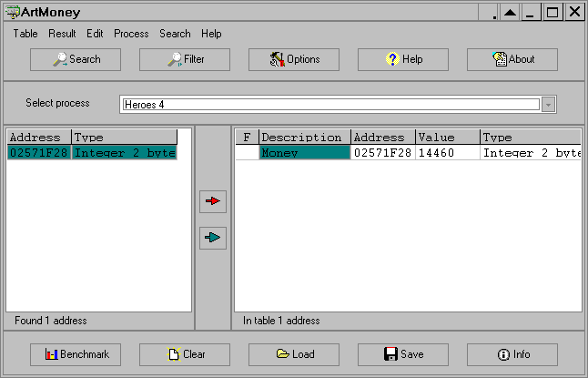Click the F freeze cell for Money row
The image size is (588, 378).
[247, 153]
